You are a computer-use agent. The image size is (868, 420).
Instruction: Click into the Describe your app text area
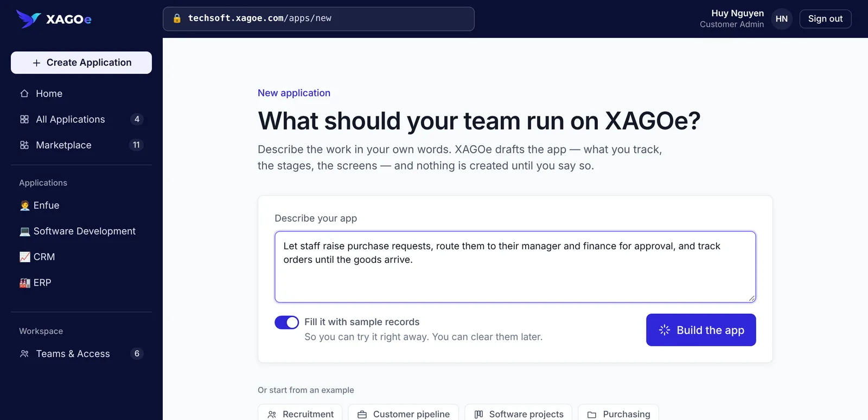[x=515, y=267]
